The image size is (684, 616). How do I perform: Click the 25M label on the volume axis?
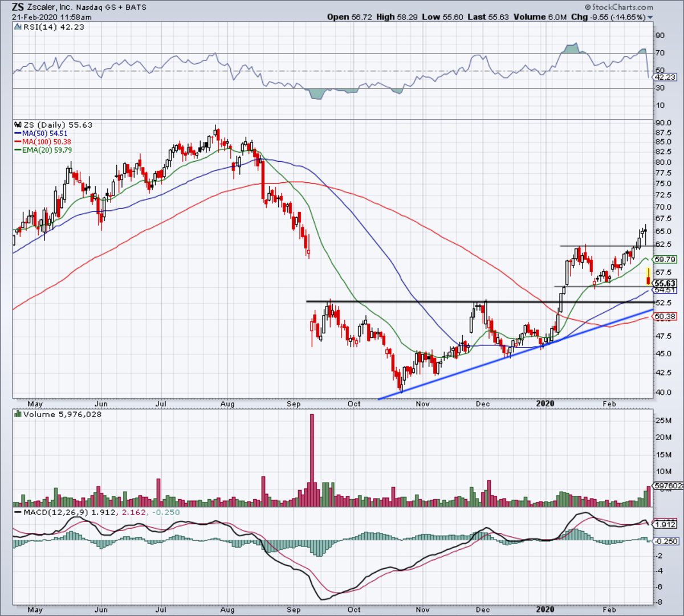coord(664,421)
